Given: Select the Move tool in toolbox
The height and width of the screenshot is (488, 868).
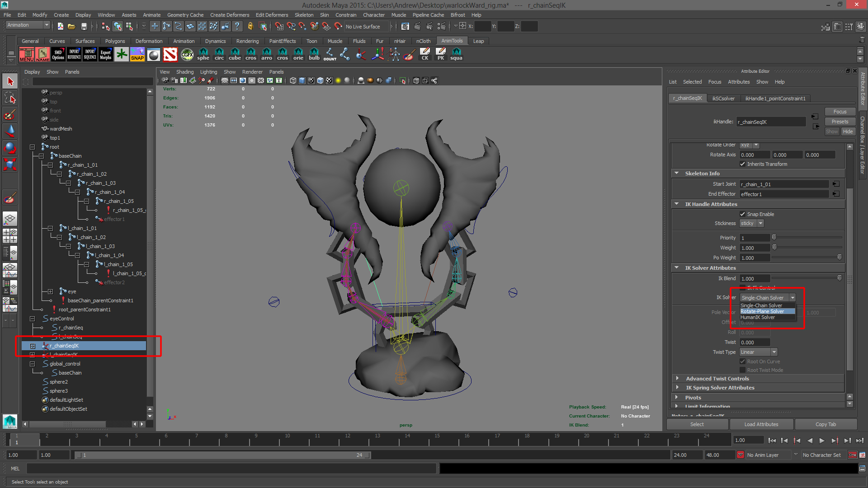Looking at the screenshot, I should [x=10, y=131].
